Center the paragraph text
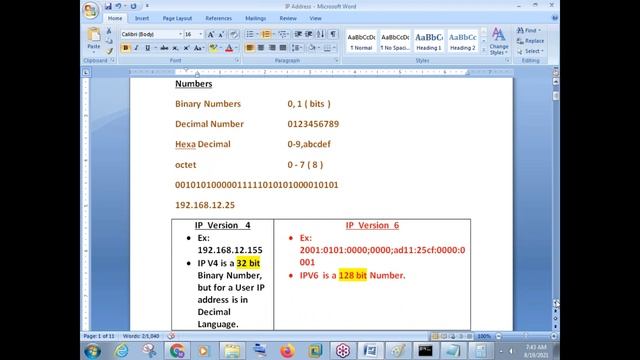 click(x=260, y=48)
